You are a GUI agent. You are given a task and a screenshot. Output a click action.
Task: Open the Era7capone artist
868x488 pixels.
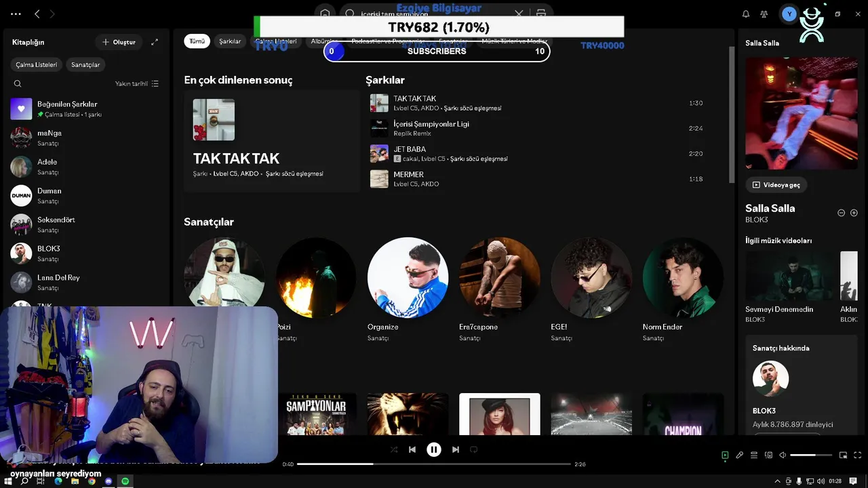[499, 277]
